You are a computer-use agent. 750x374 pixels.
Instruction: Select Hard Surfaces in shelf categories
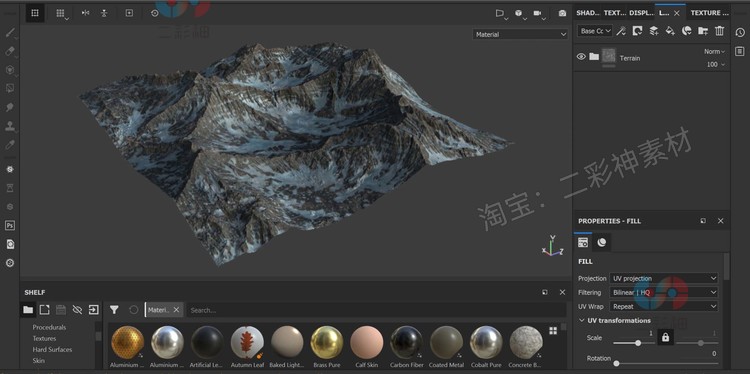(x=52, y=349)
